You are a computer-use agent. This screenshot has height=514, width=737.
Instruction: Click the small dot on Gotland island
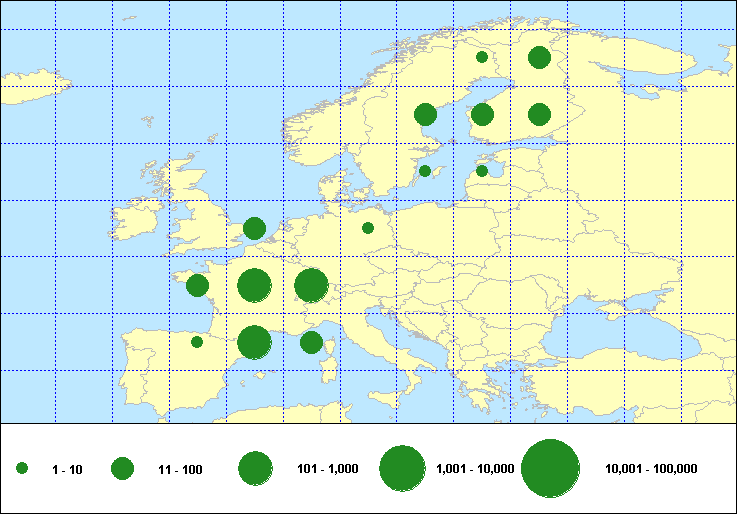point(425,171)
